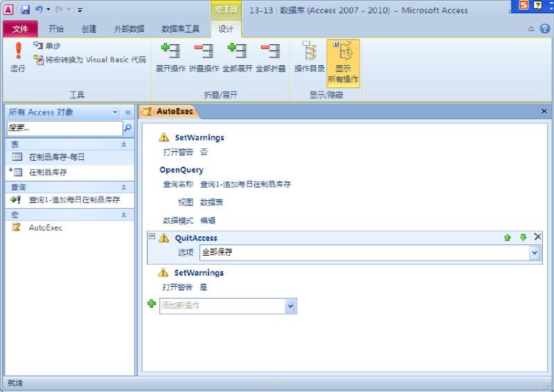Convert macro to Visual Basic code
The height and width of the screenshot is (392, 554).
89,60
